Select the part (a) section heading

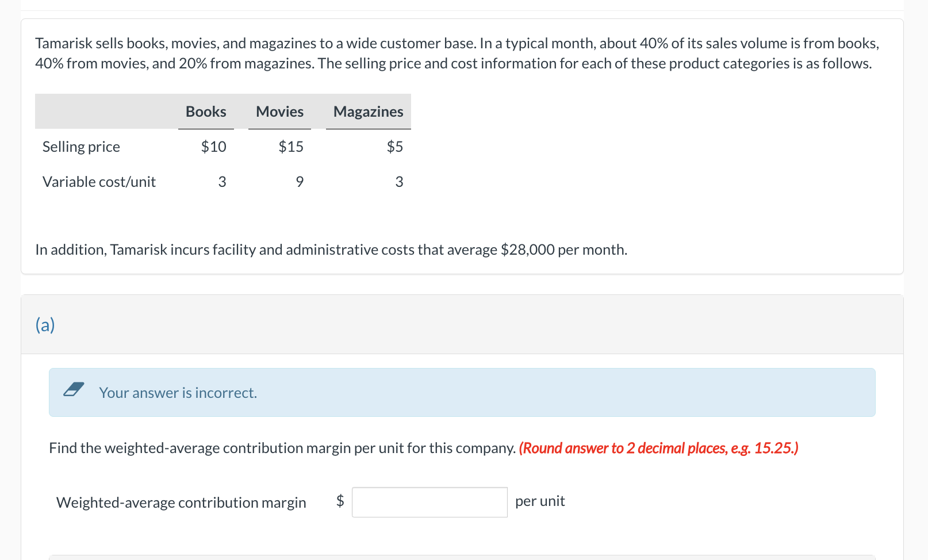(x=45, y=325)
